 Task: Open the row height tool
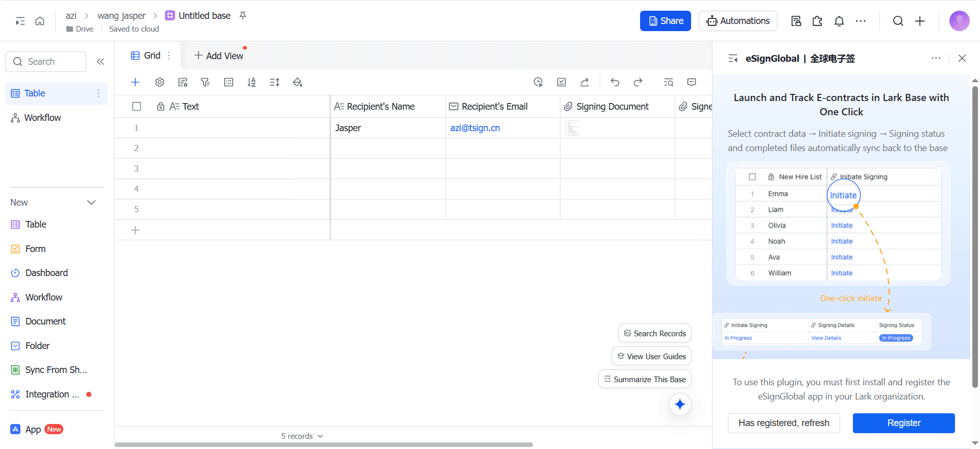pos(275,82)
